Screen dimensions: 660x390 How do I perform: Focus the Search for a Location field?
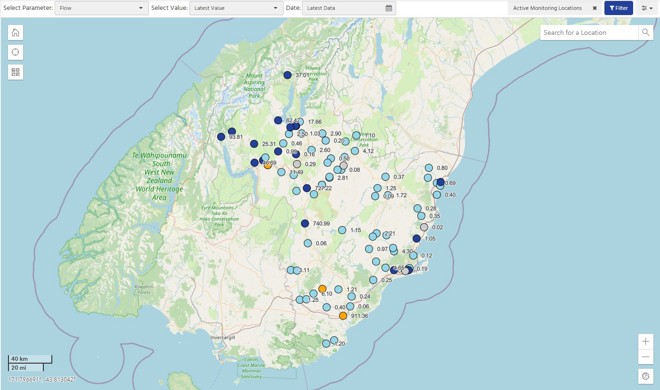click(589, 32)
